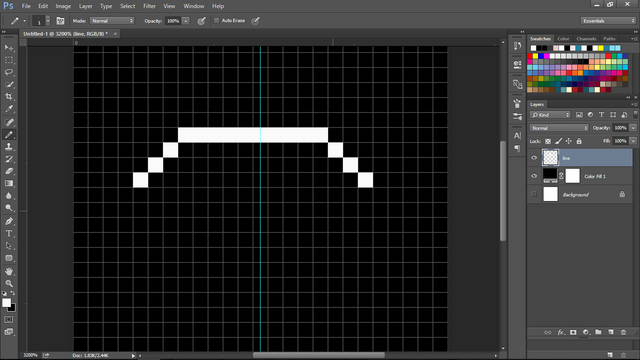Create new fill or adjustment layer
The width and height of the screenshot is (640, 360).
point(586,332)
